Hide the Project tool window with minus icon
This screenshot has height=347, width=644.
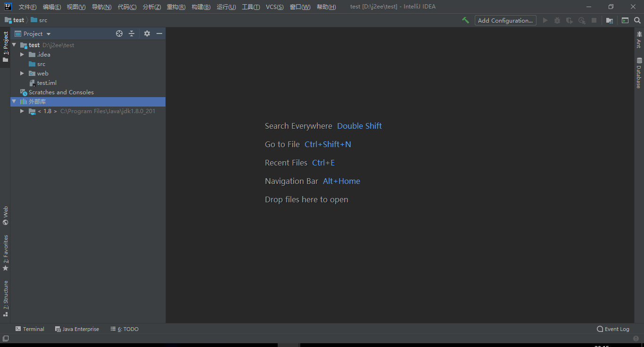[159, 33]
